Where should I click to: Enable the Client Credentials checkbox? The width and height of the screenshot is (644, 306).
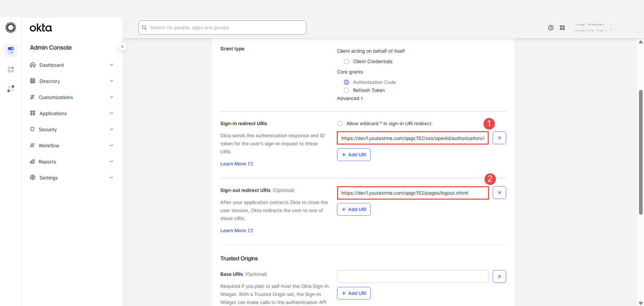pos(347,62)
